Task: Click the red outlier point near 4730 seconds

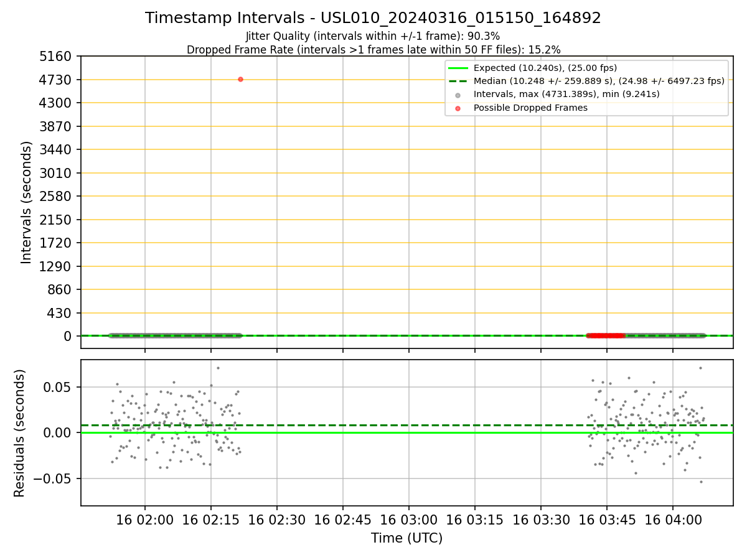Action: pyautogui.click(x=240, y=79)
